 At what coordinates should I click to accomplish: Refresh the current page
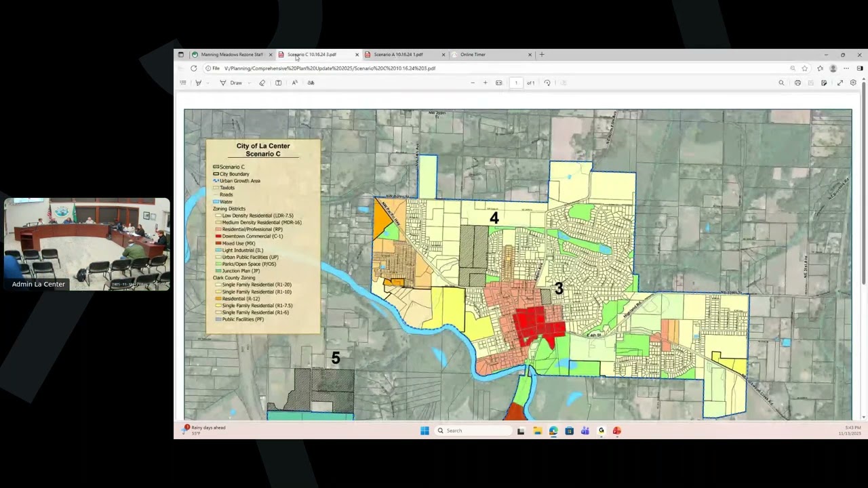[193, 68]
